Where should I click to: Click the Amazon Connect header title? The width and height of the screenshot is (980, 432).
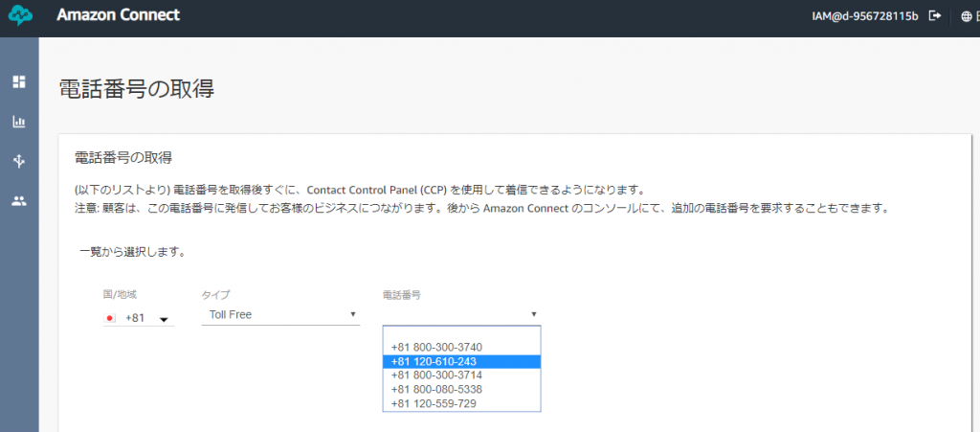pos(118,15)
